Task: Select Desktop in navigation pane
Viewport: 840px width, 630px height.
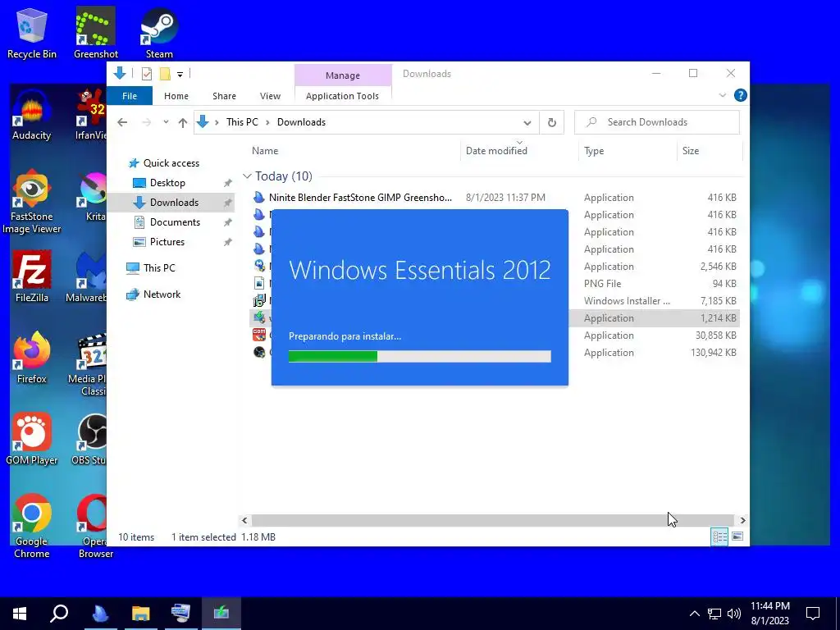Action: [167, 183]
